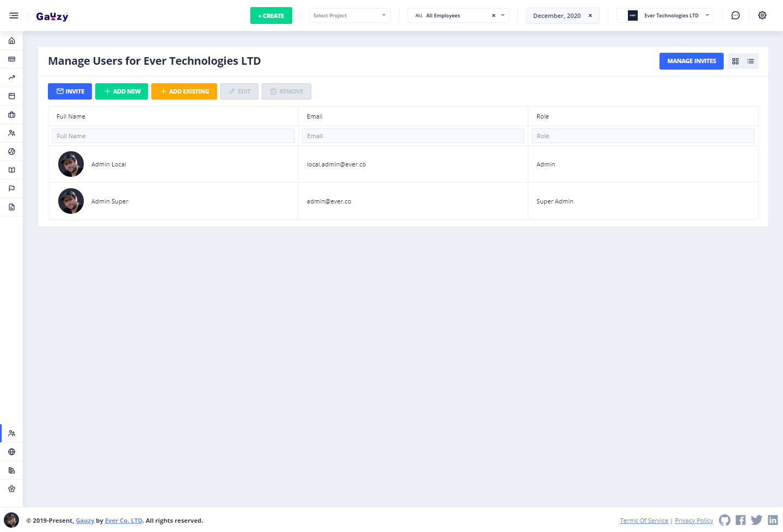Open the globe icon in sidebar
This screenshot has height=532, width=783.
point(11,452)
